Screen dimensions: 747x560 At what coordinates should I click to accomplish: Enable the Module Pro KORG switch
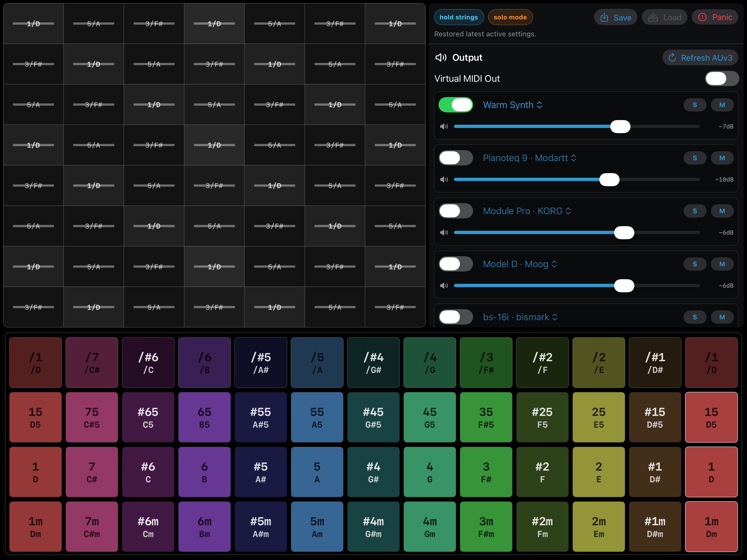(456, 211)
